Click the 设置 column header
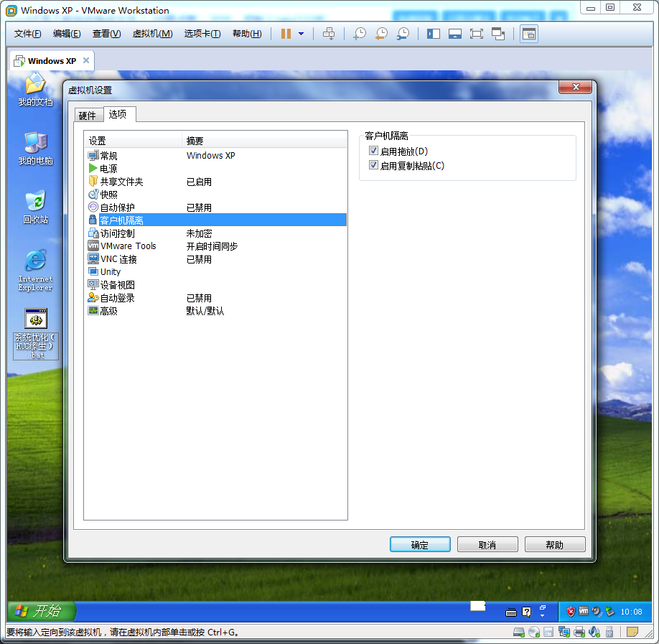This screenshot has width=659, height=644. click(134, 141)
